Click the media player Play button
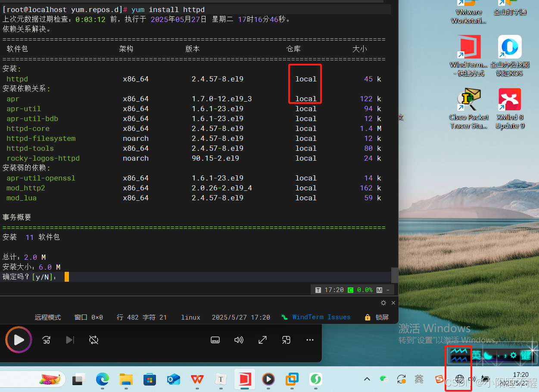This screenshot has height=392, width=539. tap(19, 340)
